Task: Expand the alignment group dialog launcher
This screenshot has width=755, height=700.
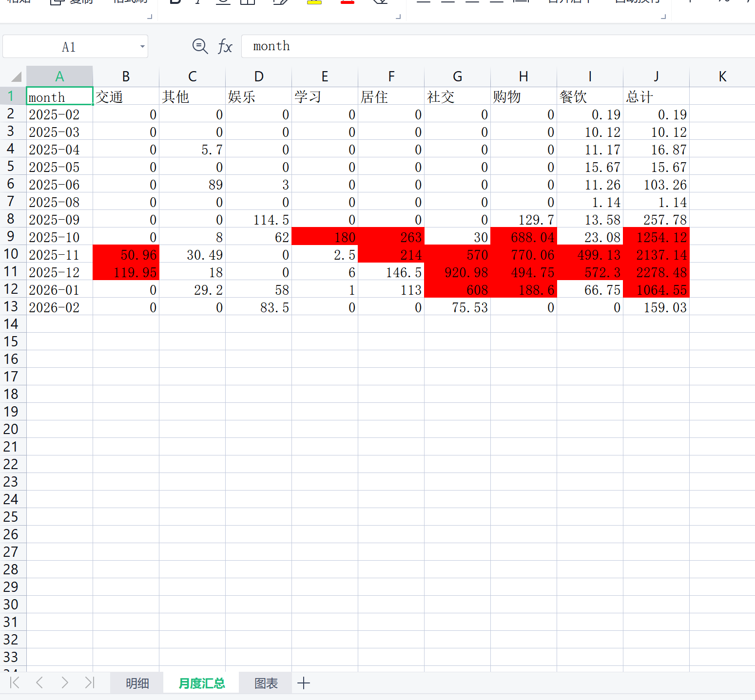Action: [x=663, y=17]
